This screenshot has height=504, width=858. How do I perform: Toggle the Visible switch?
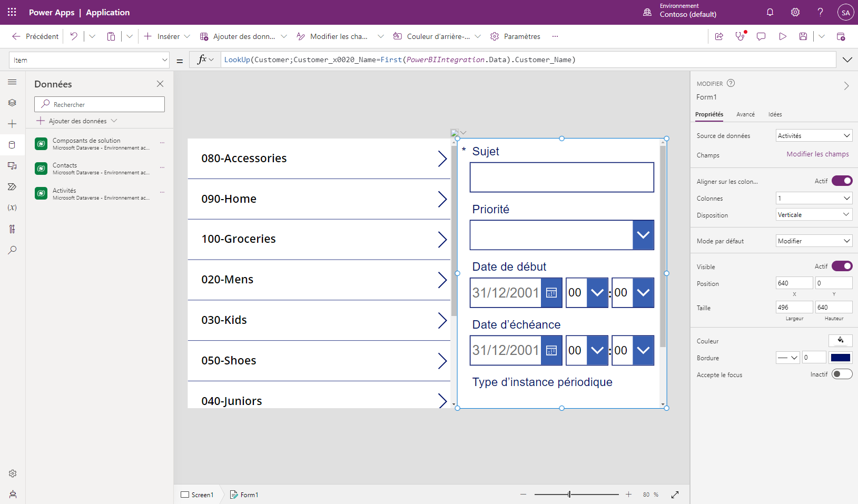click(842, 266)
